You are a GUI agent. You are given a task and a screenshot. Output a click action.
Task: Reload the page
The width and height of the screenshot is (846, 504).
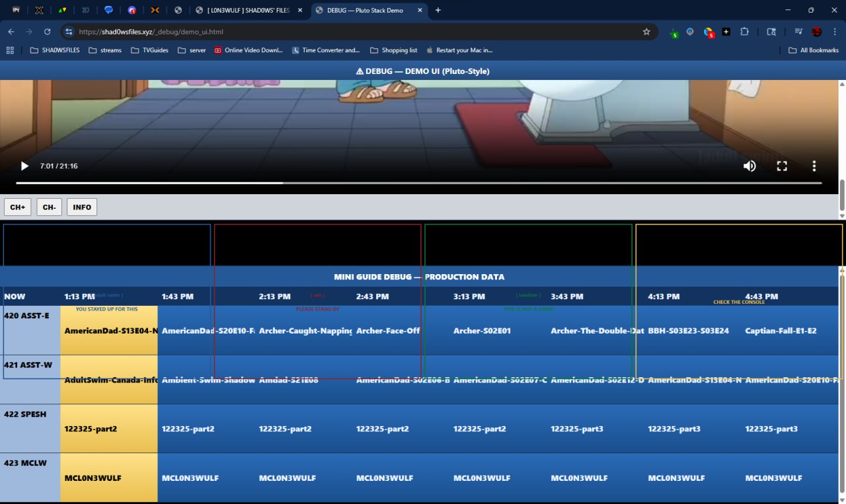click(x=47, y=32)
